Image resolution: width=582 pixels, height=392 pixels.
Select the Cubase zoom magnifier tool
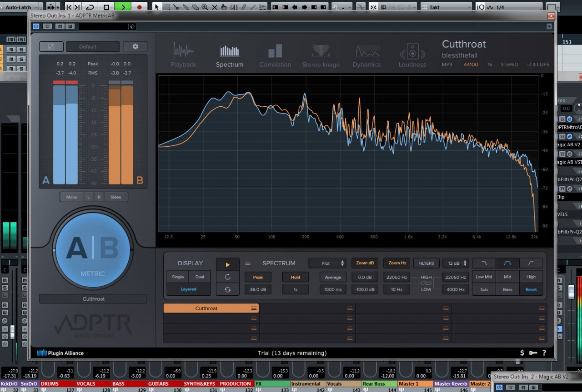point(205,7)
